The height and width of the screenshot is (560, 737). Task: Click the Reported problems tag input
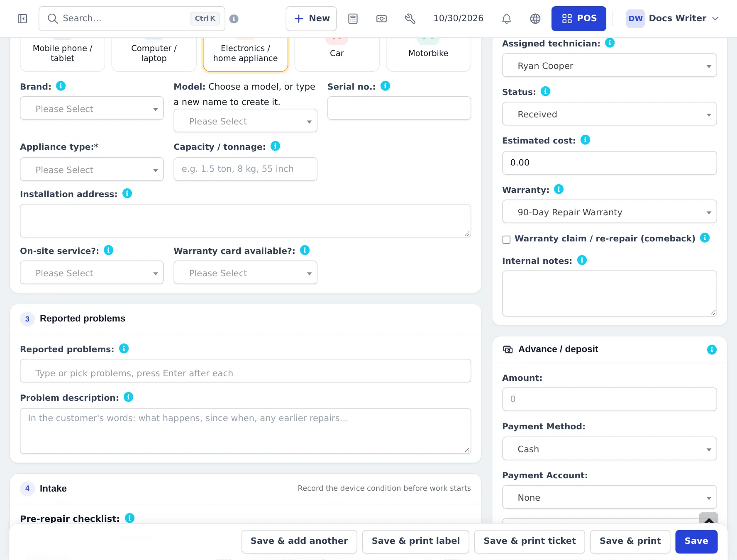[x=245, y=371]
